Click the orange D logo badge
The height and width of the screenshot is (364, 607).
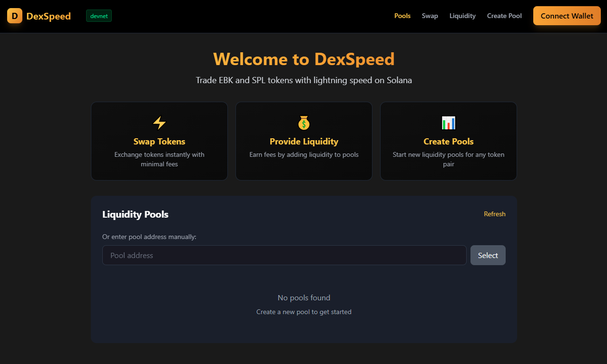(14, 16)
